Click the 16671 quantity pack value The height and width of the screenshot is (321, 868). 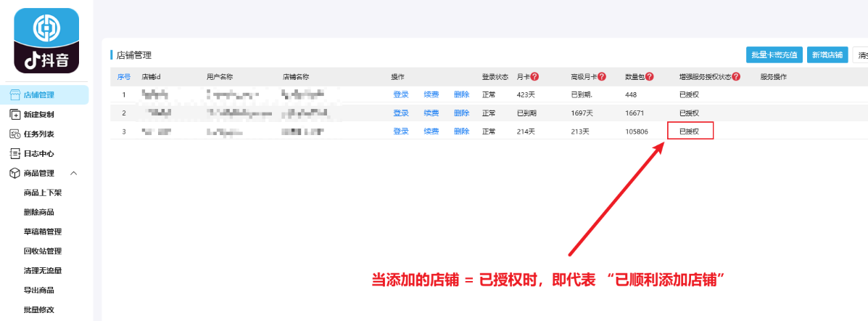(x=635, y=113)
